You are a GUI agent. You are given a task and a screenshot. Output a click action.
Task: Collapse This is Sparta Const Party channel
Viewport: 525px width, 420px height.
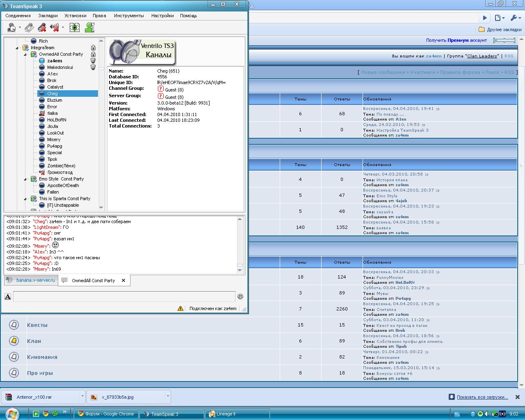[x=26, y=199]
